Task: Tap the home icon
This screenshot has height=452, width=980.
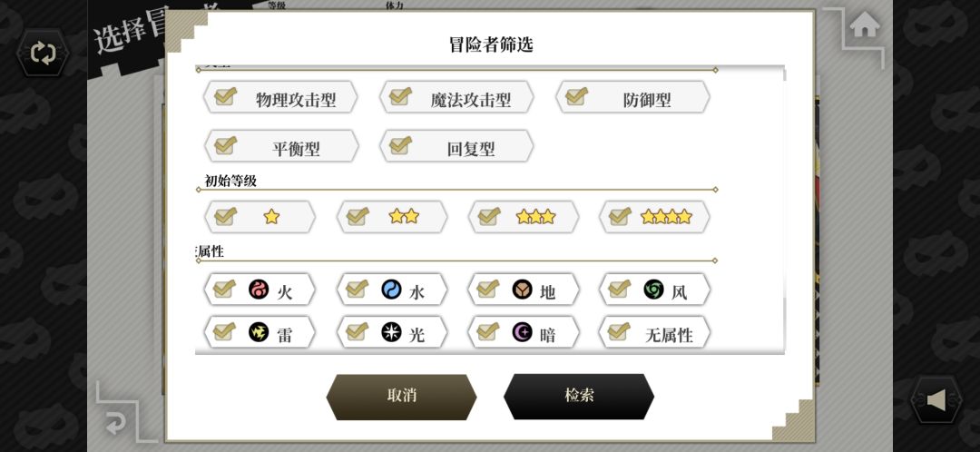Action: coord(865,25)
